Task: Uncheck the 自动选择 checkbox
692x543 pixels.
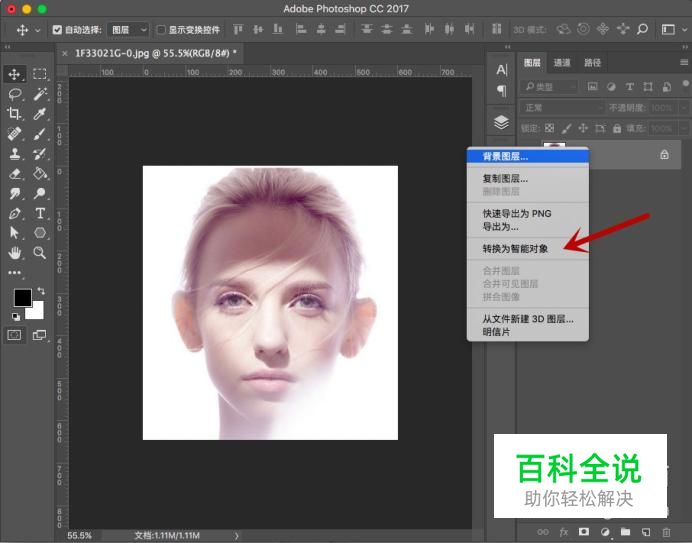Action: tap(57, 30)
